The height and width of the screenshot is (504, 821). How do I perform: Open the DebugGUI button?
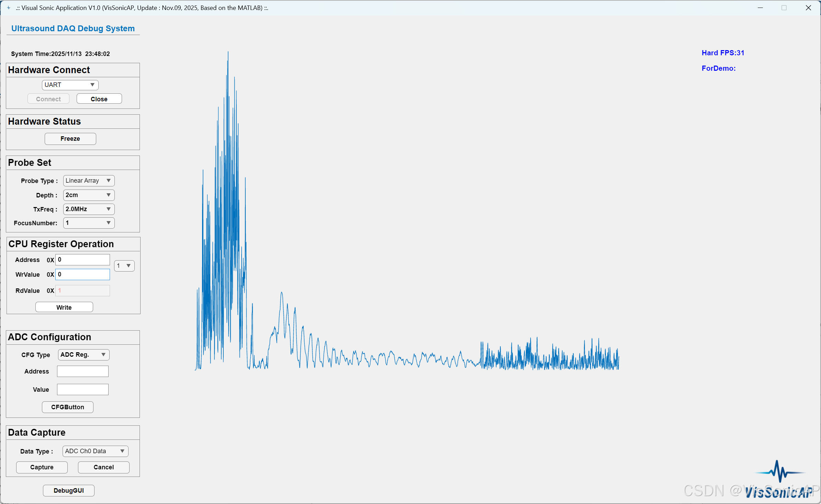(68, 491)
